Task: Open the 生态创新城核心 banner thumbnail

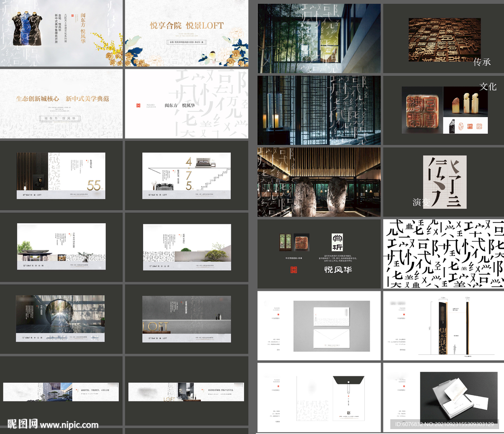Action: tap(62, 104)
